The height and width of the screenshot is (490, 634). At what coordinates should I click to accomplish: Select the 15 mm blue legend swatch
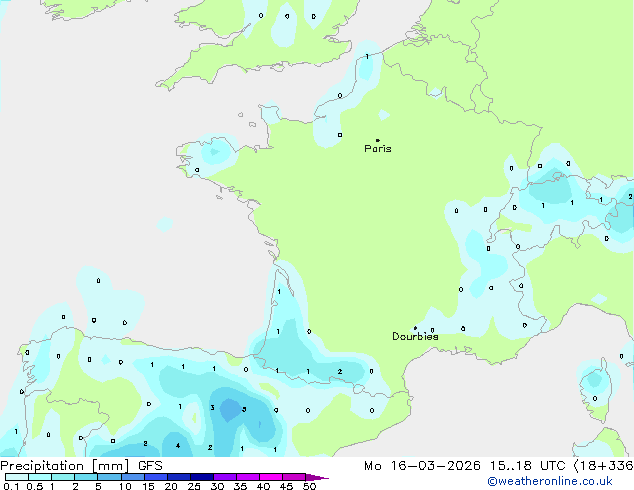pyautogui.click(x=155, y=477)
